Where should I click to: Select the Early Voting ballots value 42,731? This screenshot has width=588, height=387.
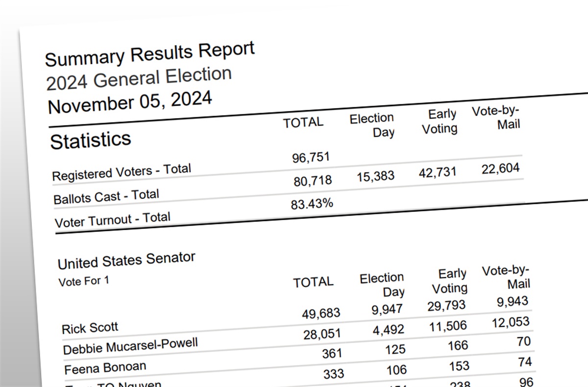point(438,173)
